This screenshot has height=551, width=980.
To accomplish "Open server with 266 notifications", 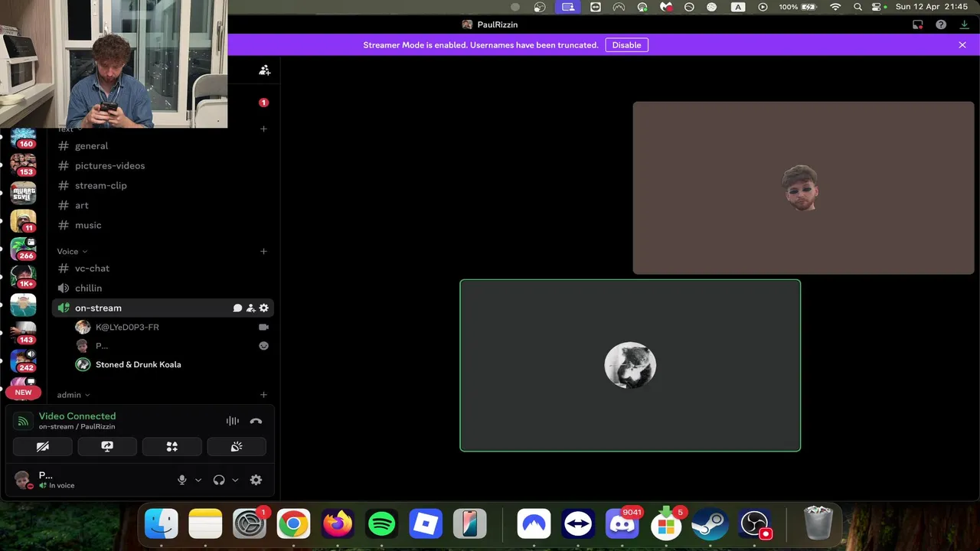I will [x=23, y=249].
